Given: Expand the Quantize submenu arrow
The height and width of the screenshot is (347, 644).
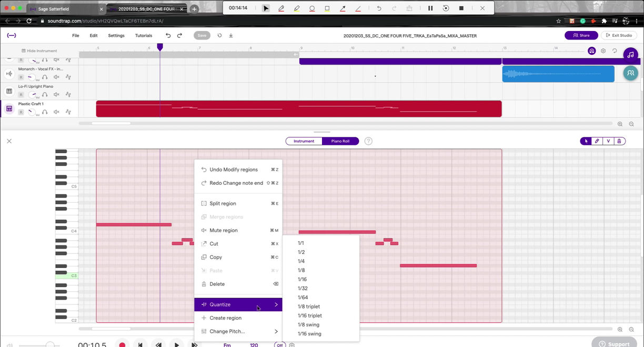Looking at the screenshot, I should 276,304.
